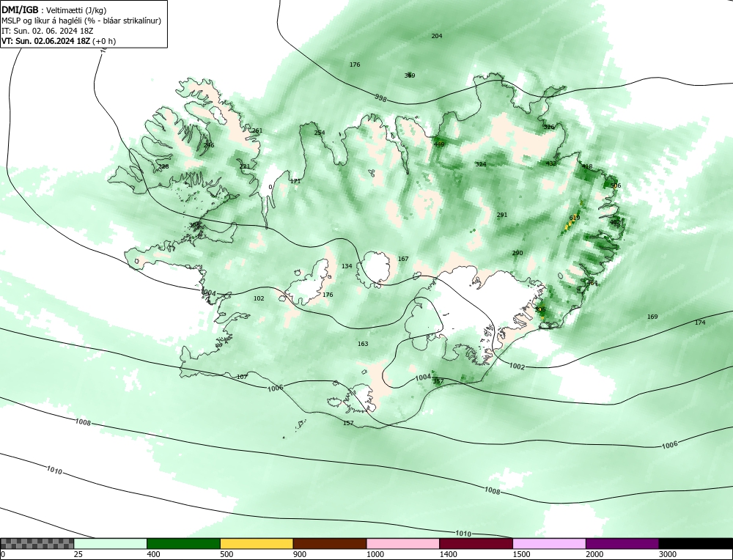Click the map value '157' on the south coast

(x=348, y=424)
